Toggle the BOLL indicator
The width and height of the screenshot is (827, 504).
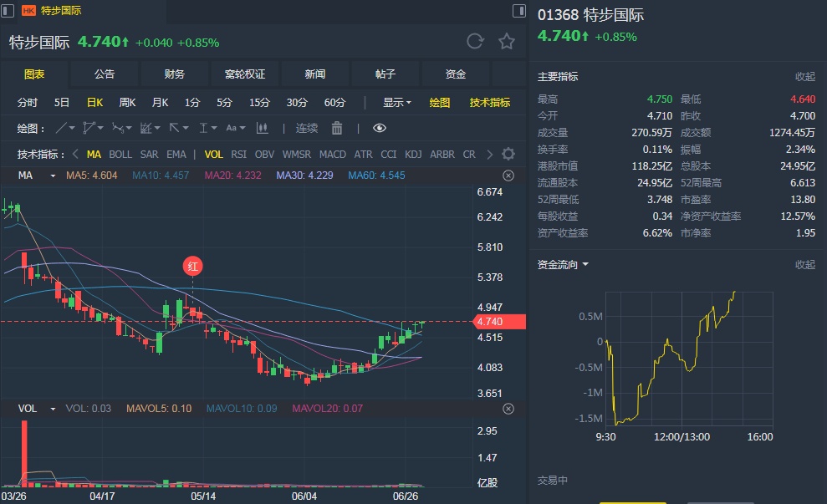click(120, 155)
